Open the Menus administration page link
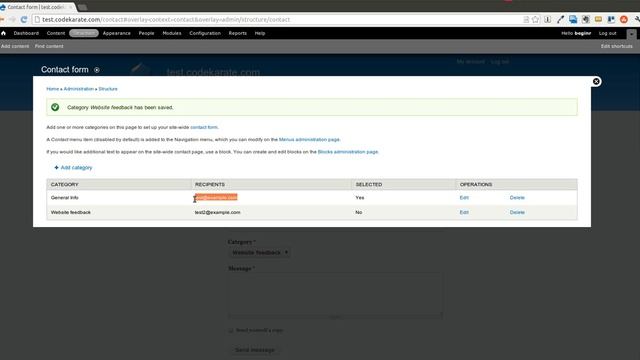640x360 pixels. [309, 140]
